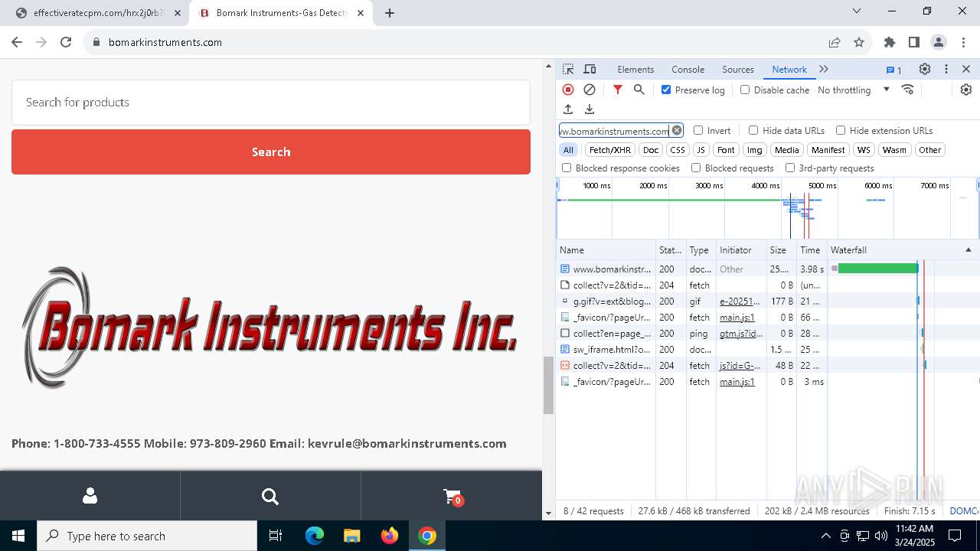The height and width of the screenshot is (551, 980).
Task: Open Microsoft Edge from taskbar
Action: coord(315,536)
